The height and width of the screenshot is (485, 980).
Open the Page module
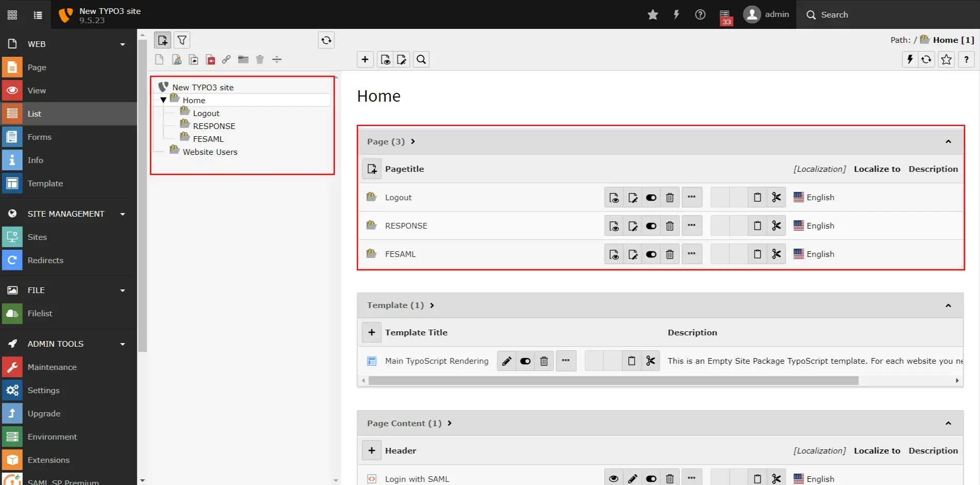click(x=69, y=67)
